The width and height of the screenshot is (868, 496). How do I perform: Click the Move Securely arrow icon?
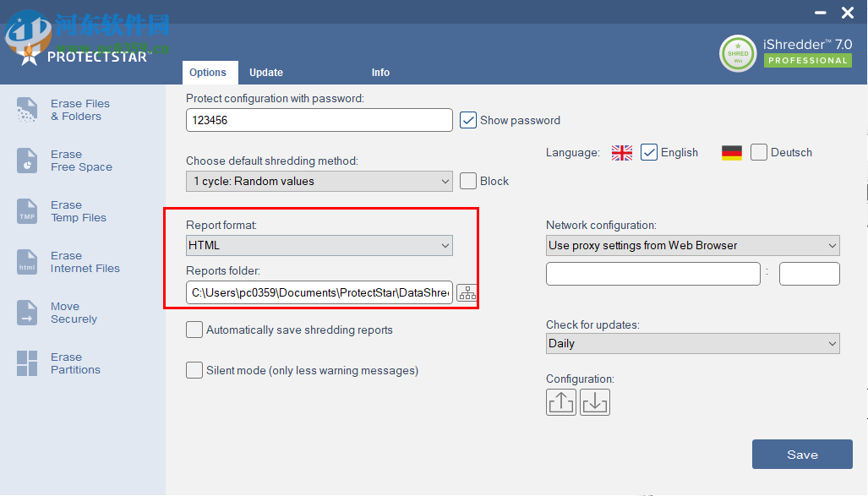27,313
